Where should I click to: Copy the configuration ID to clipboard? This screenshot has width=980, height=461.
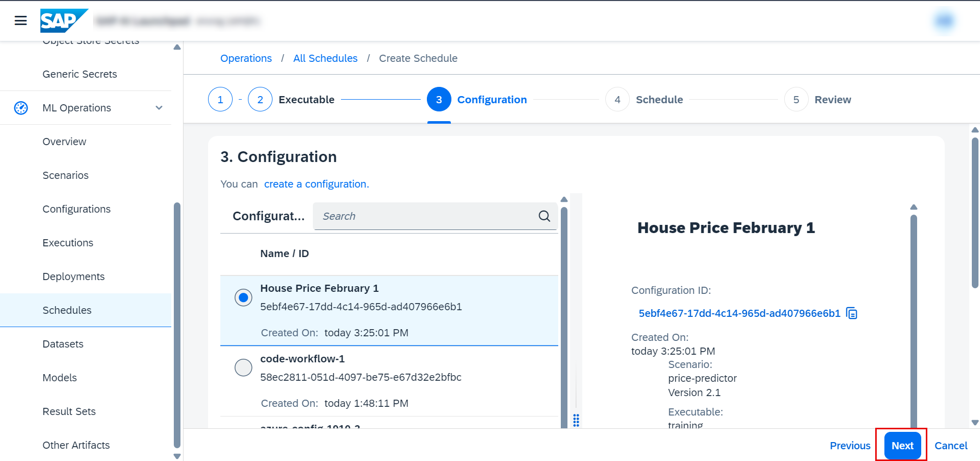pyautogui.click(x=852, y=313)
